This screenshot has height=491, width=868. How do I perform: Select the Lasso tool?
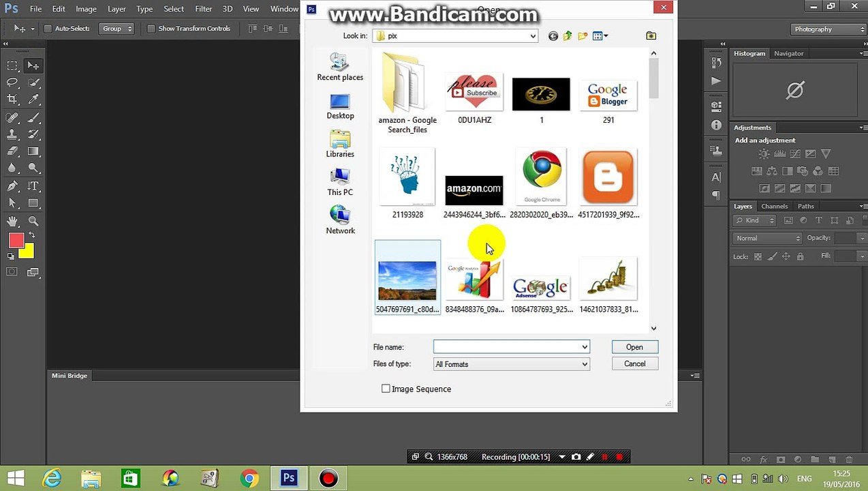pos(12,83)
